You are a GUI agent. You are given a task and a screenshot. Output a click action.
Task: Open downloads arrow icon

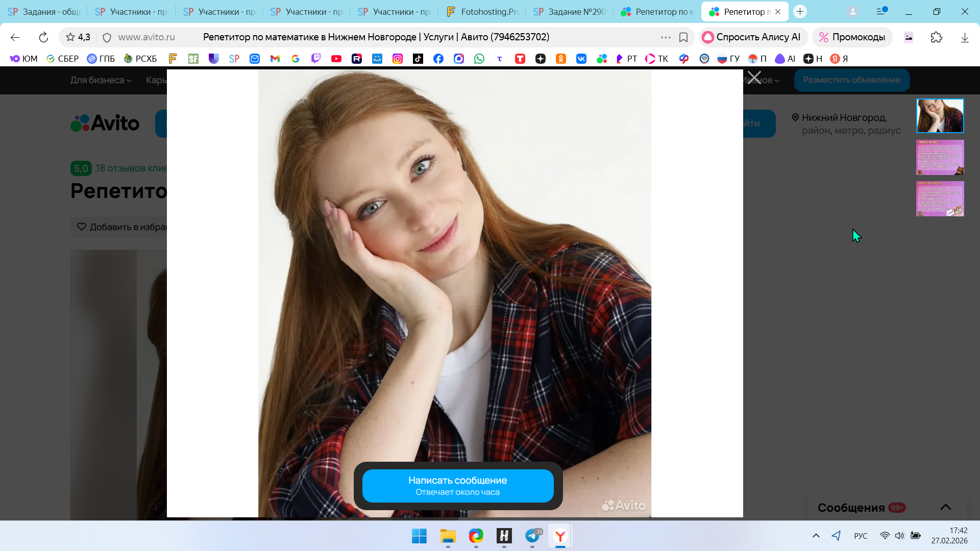click(x=964, y=37)
